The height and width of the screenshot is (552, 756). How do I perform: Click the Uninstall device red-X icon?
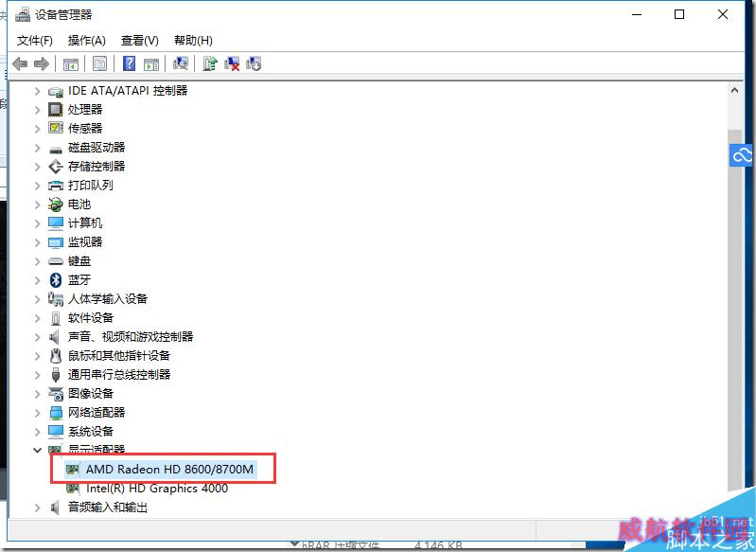point(232,63)
